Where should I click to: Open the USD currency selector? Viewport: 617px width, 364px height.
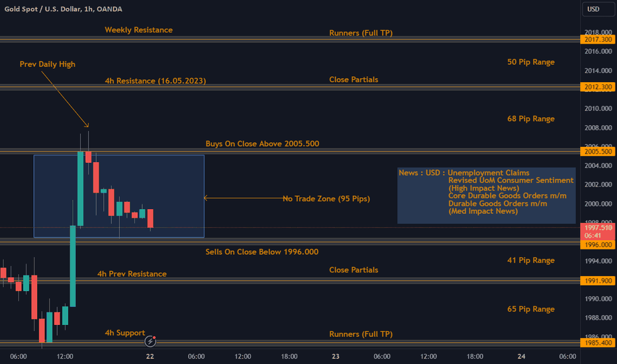(x=598, y=9)
